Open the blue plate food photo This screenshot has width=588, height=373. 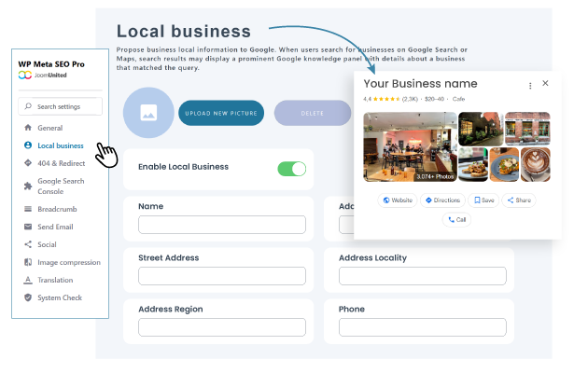click(504, 164)
